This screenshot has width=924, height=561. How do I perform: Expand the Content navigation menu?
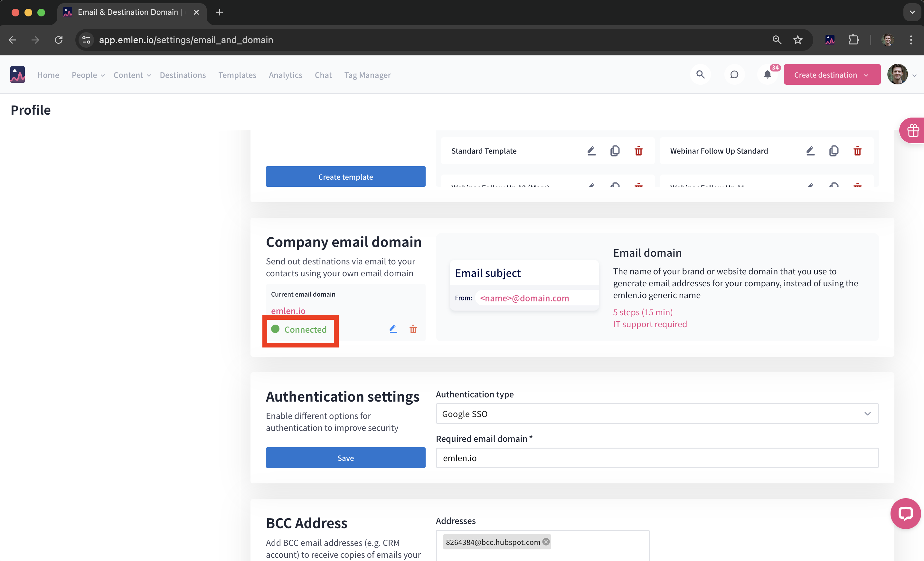pyautogui.click(x=132, y=75)
